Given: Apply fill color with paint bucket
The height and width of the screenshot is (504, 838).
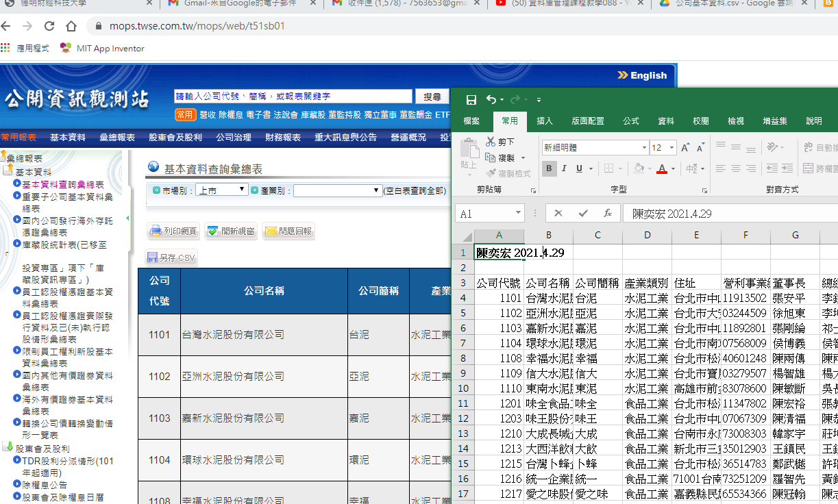Looking at the screenshot, I should pyautogui.click(x=639, y=168).
